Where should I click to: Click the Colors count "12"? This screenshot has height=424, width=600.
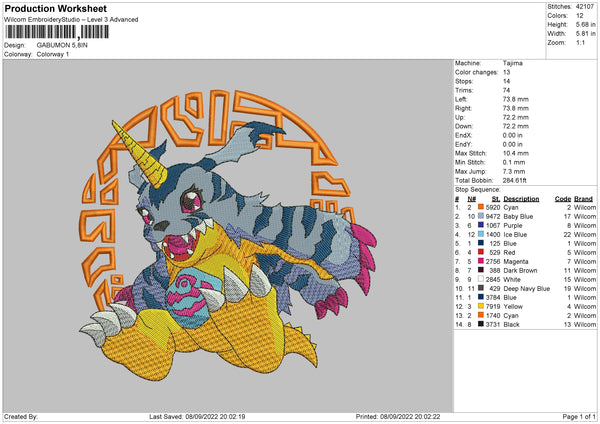[580, 16]
